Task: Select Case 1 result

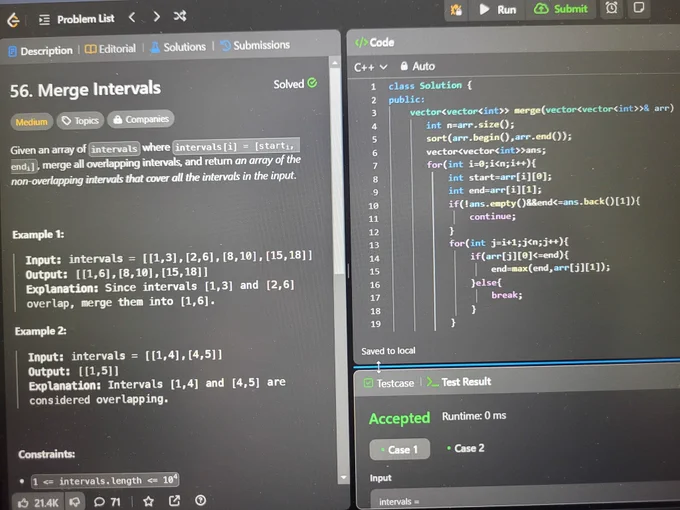Action: click(x=399, y=449)
